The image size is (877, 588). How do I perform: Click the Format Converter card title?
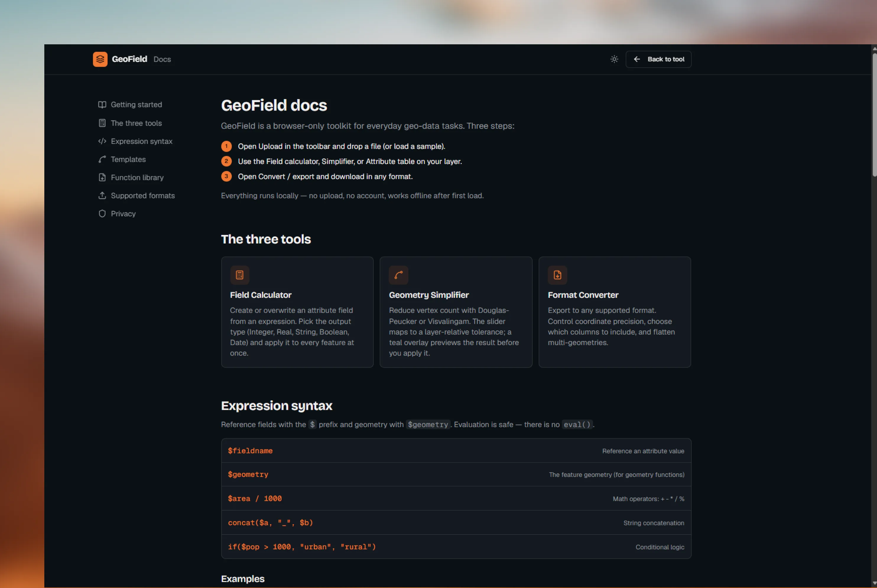(x=583, y=295)
